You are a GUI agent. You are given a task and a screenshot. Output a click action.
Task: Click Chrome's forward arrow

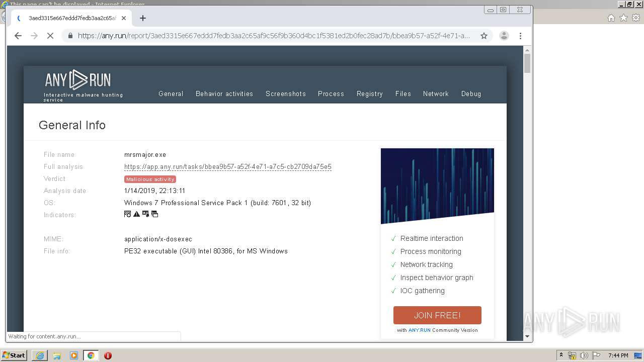tap(34, 36)
